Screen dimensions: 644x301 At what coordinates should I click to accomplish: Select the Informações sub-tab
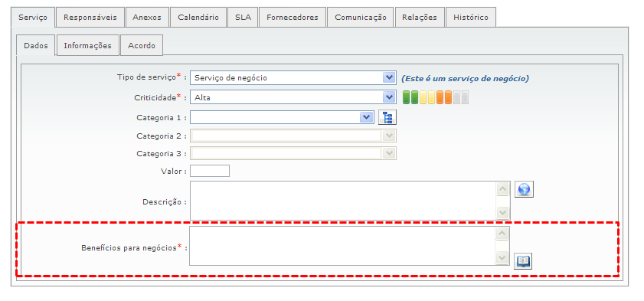tap(88, 45)
